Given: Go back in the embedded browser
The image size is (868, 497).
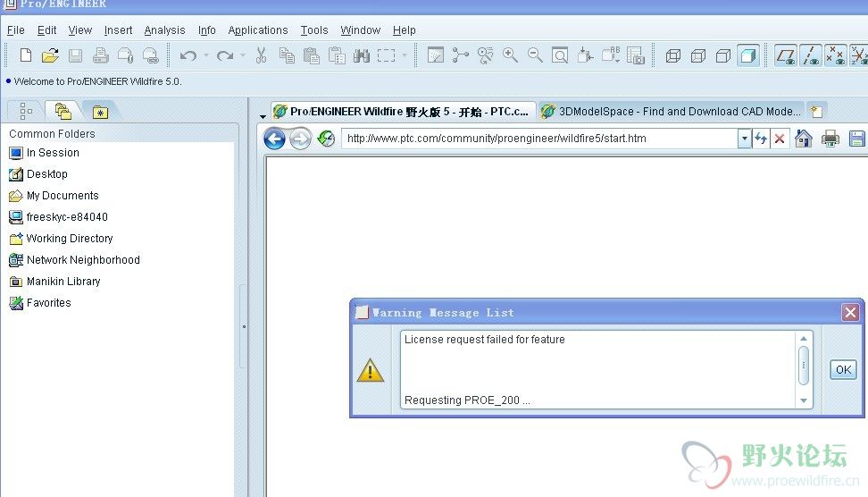Looking at the screenshot, I should click(x=274, y=139).
